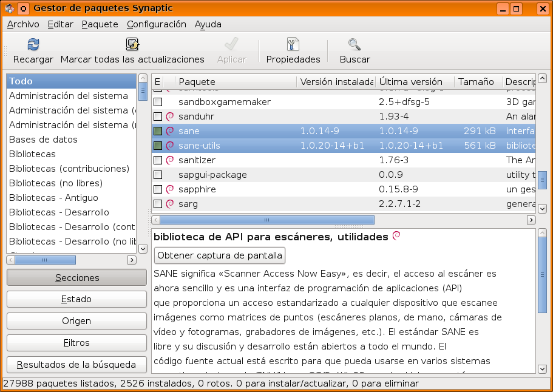Open the Configuración menu

[156, 24]
